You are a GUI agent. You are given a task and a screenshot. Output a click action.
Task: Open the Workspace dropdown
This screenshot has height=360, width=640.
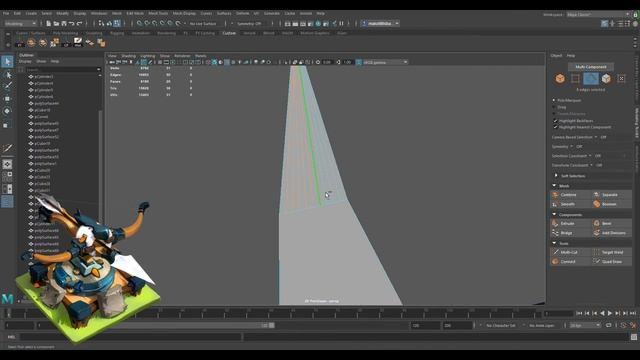coord(598,14)
